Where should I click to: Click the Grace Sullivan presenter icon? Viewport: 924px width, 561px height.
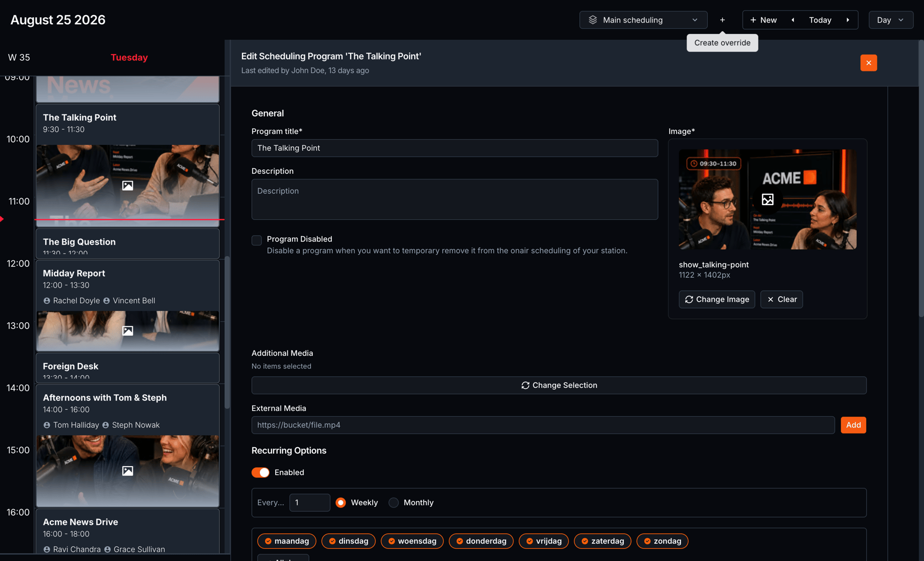coord(108,549)
